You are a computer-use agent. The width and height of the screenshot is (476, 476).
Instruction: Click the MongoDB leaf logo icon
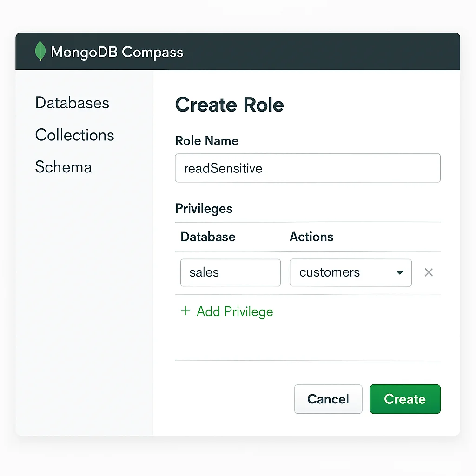point(40,51)
